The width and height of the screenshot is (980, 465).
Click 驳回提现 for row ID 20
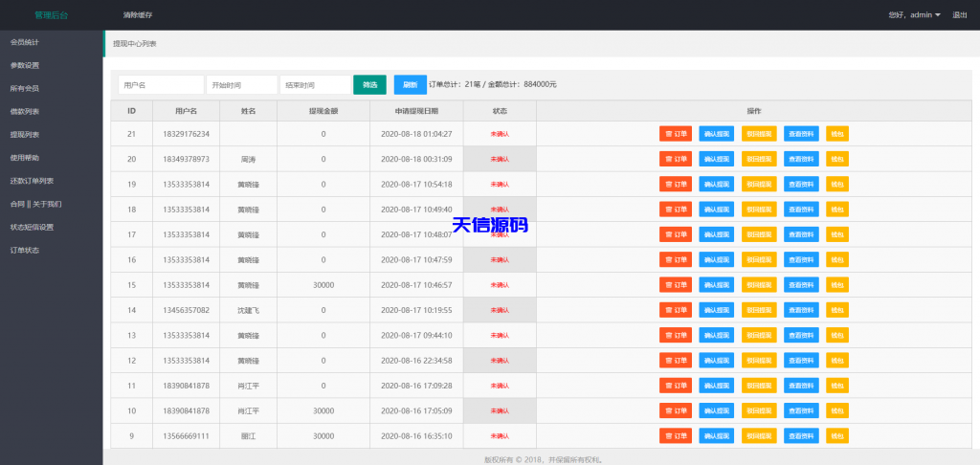pyautogui.click(x=759, y=159)
